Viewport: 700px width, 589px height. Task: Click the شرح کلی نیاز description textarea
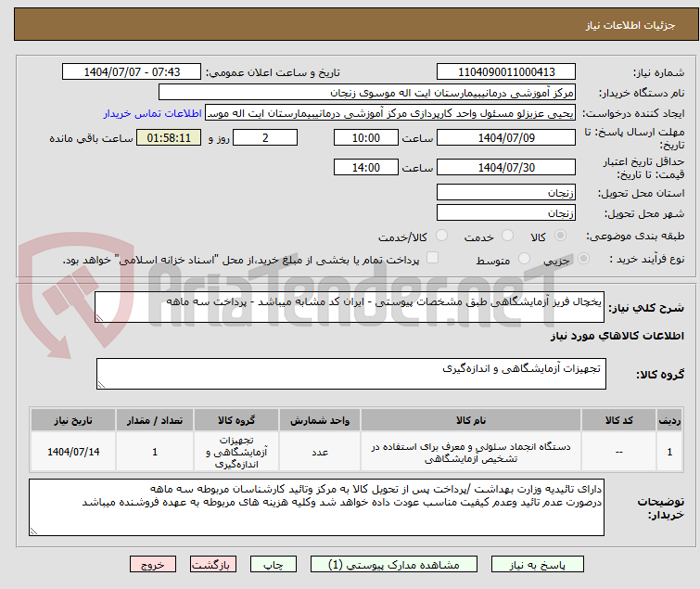pyautogui.click(x=350, y=307)
